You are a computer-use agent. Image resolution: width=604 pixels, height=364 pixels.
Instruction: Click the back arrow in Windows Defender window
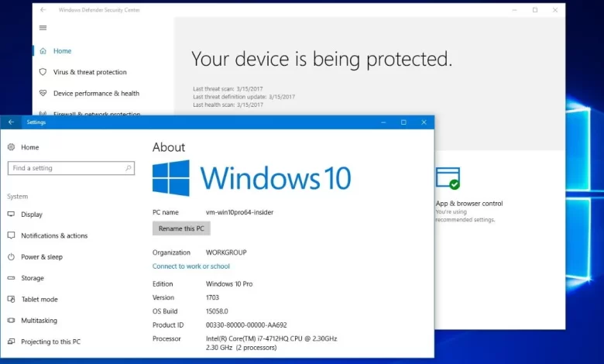click(x=43, y=9)
